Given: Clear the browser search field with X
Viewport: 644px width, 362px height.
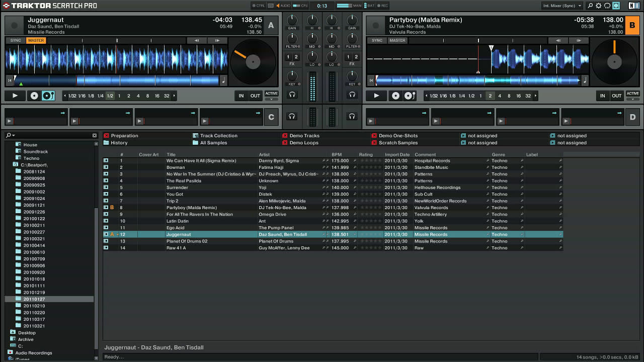Looking at the screenshot, I should tap(94, 135).
